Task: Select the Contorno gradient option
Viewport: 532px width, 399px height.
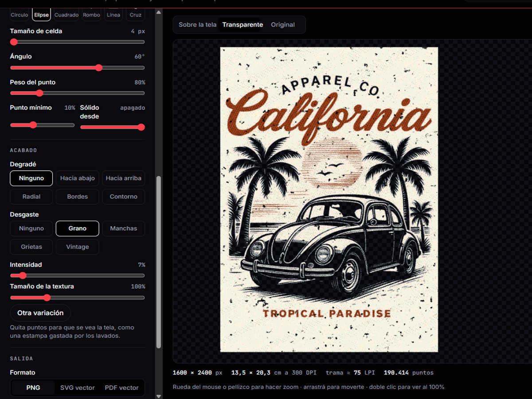Action: [124, 196]
